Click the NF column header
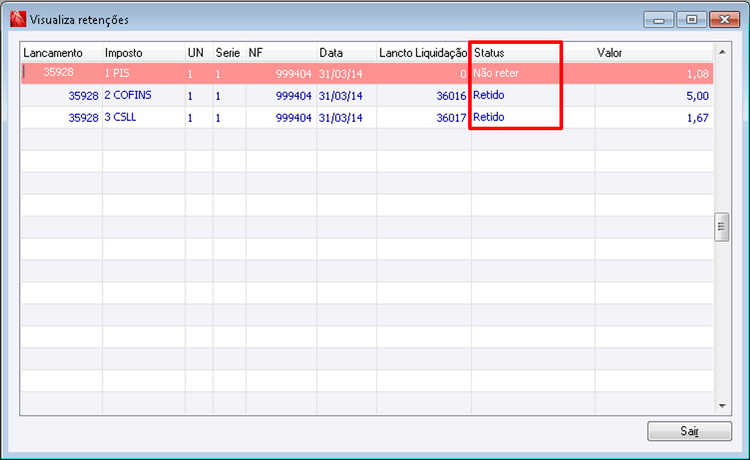This screenshot has width=750, height=460. (281, 53)
